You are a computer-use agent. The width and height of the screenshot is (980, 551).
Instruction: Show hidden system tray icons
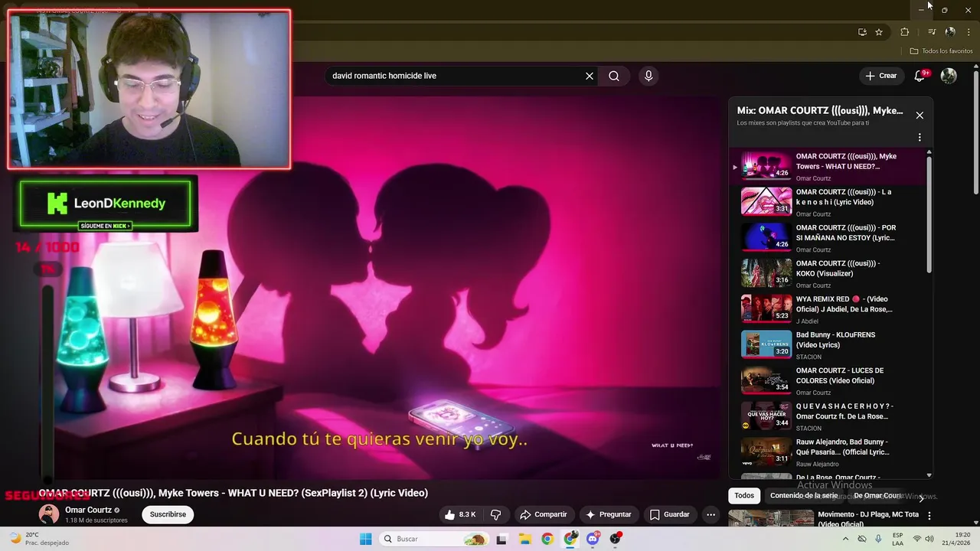click(x=845, y=539)
